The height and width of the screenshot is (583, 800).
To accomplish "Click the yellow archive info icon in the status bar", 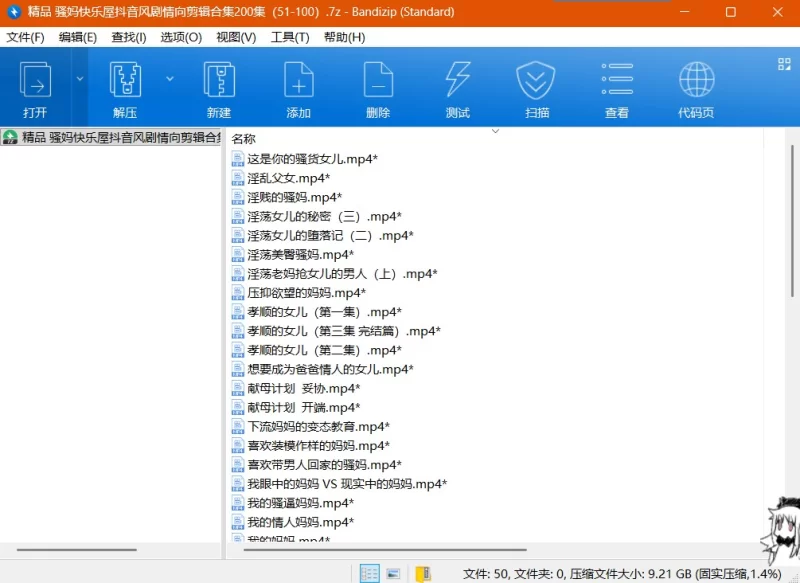I will (423, 574).
